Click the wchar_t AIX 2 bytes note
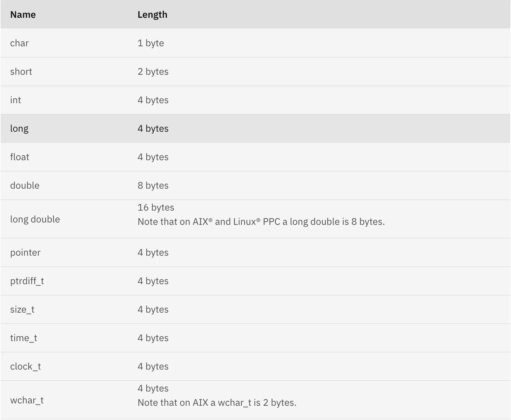This screenshot has width=511, height=420. pos(217,402)
